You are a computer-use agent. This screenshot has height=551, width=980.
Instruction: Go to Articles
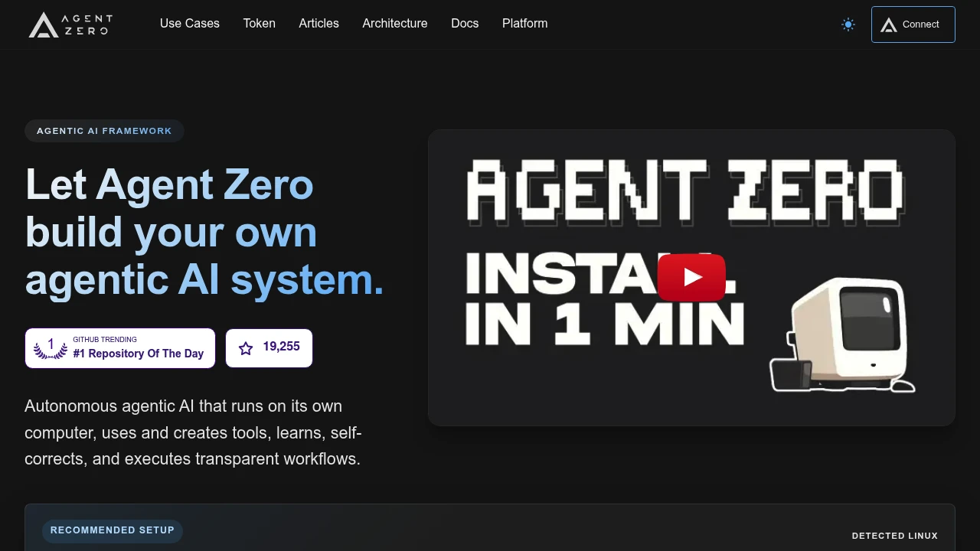point(319,24)
